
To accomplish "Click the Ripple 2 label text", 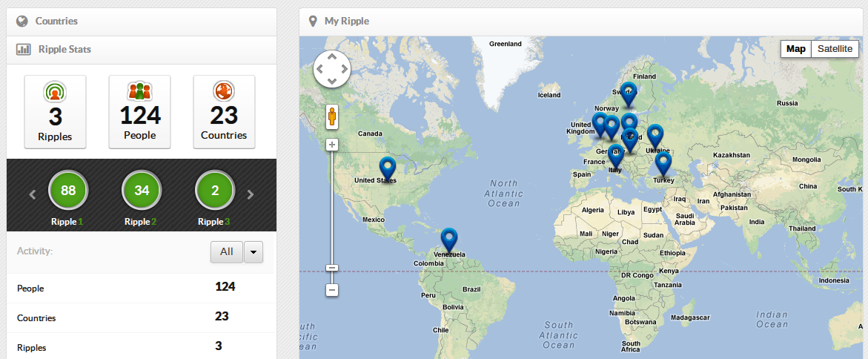I will pos(141,222).
